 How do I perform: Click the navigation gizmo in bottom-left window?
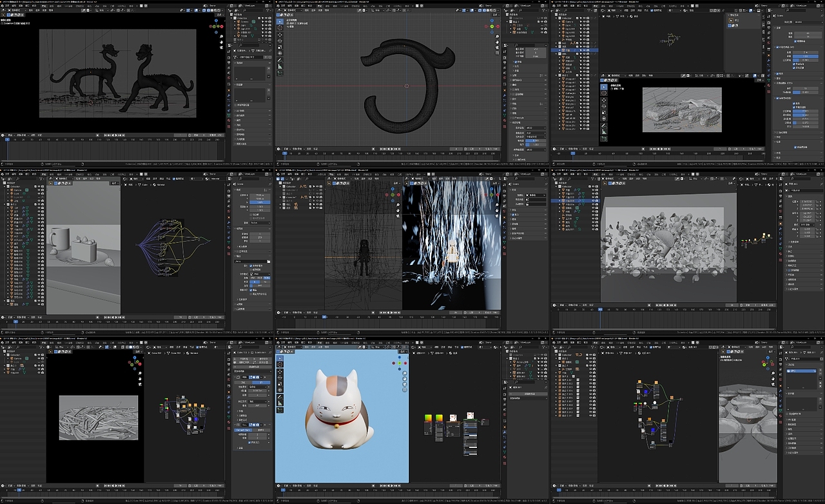(134, 365)
